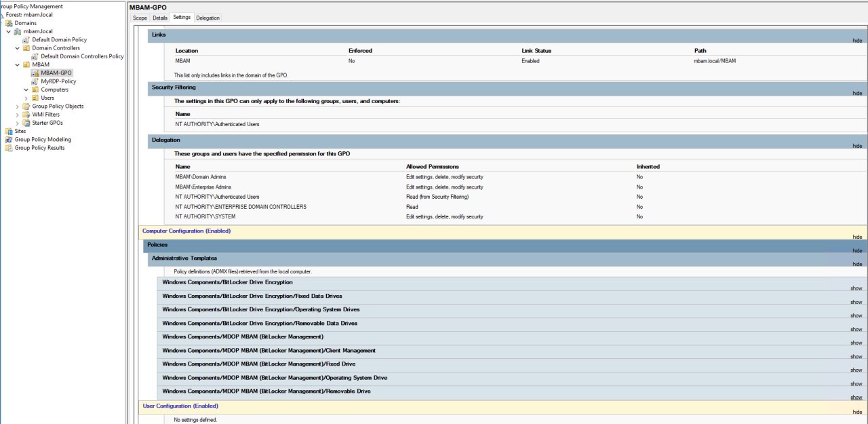The width and height of the screenshot is (868, 424).
Task: Show BitLocker Operating System Drives settings
Action: (x=856, y=315)
